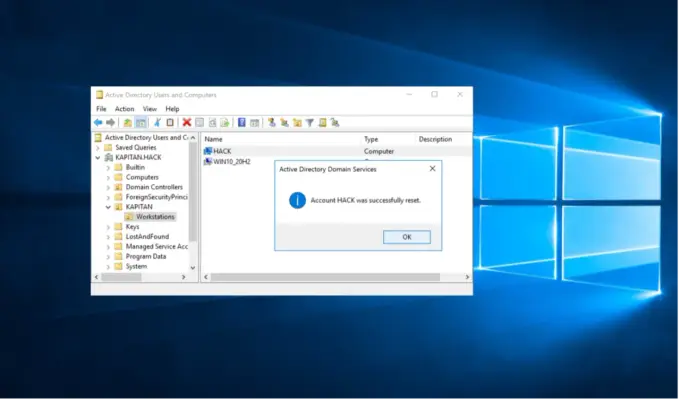Viewport: 680px width, 400px height.
Task: Click the scissors Cut icon
Action: [x=158, y=123]
